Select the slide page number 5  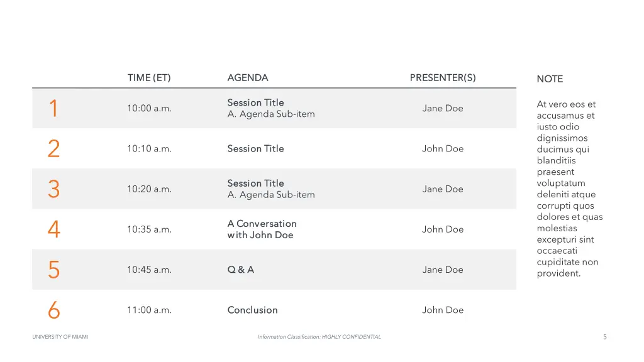click(604, 337)
